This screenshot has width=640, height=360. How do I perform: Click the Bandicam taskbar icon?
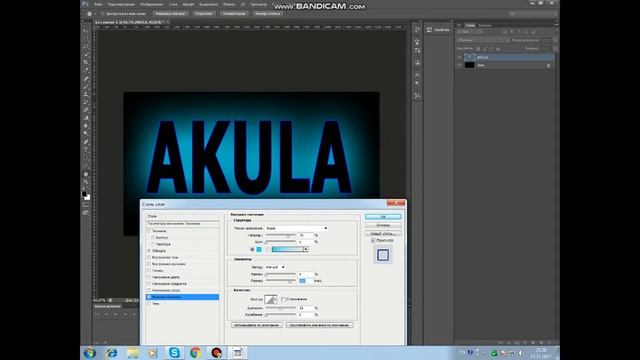point(217,353)
